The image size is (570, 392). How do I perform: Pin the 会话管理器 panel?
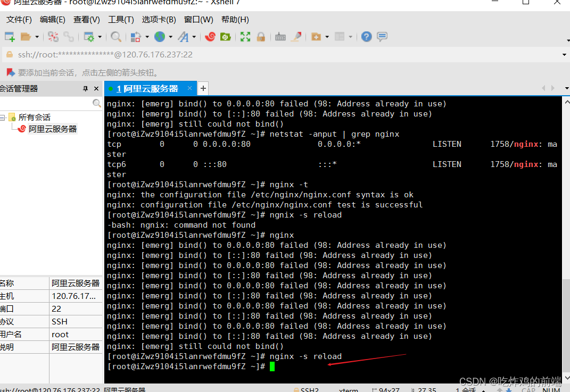86,89
